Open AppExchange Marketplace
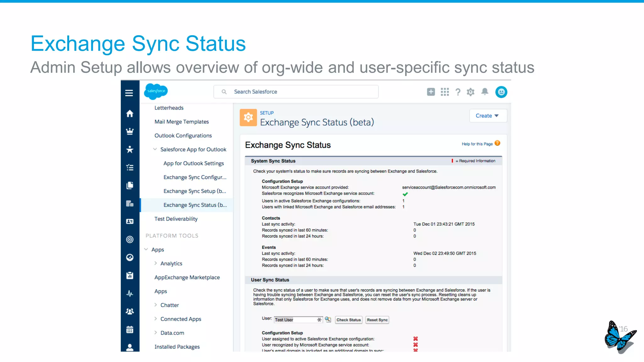644x362 pixels. point(187,277)
